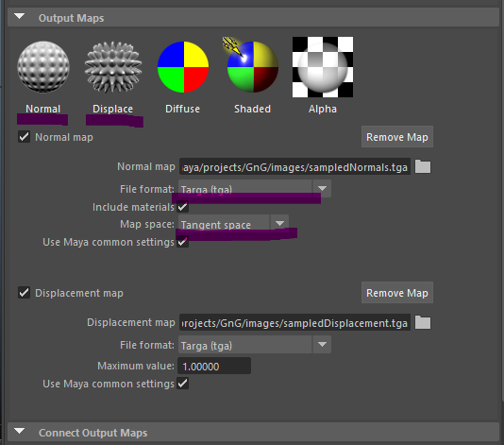The width and height of the screenshot is (504, 445).
Task: Open Normal map File format dropdown
Action: point(255,189)
